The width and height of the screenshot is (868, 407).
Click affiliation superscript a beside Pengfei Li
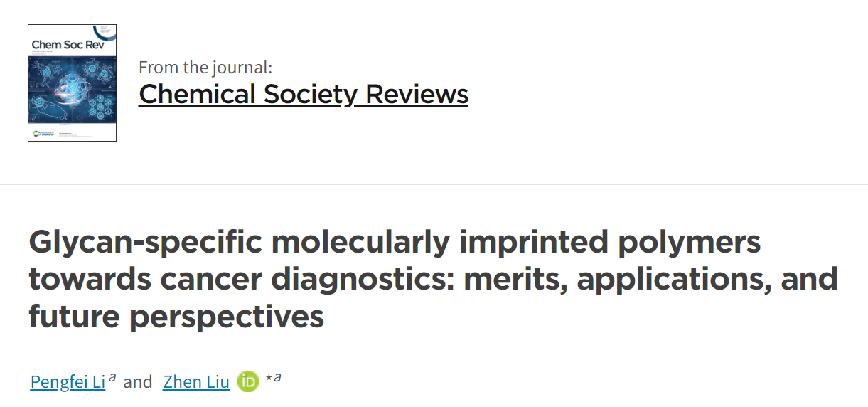(112, 377)
